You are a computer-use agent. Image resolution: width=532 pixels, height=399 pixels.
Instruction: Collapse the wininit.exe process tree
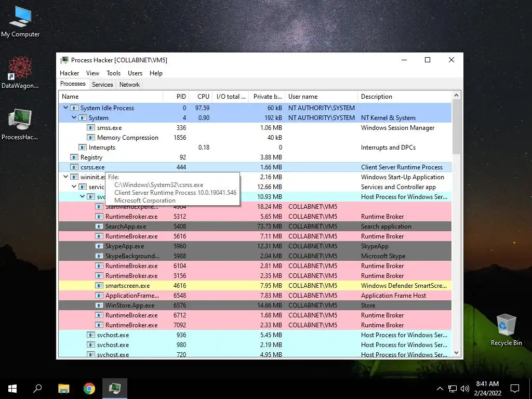point(65,177)
